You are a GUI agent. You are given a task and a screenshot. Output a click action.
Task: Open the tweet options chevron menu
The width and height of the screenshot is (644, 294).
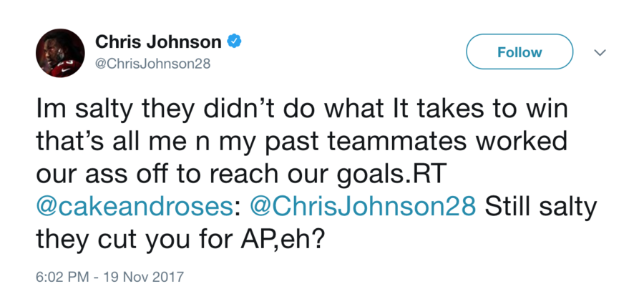[x=600, y=52]
